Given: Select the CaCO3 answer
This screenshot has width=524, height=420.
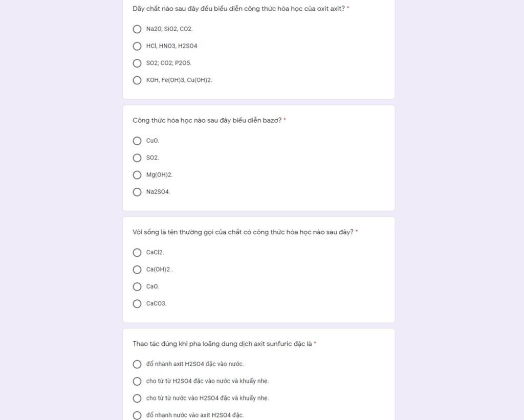Looking at the screenshot, I should coord(137,304).
